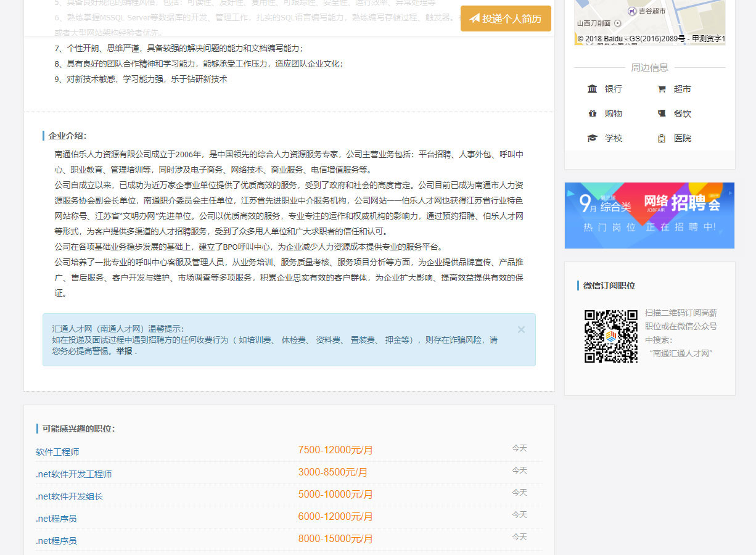Screen dimensions: 756x555
Task: Select 超市 nearby info link
Action: [683, 89]
